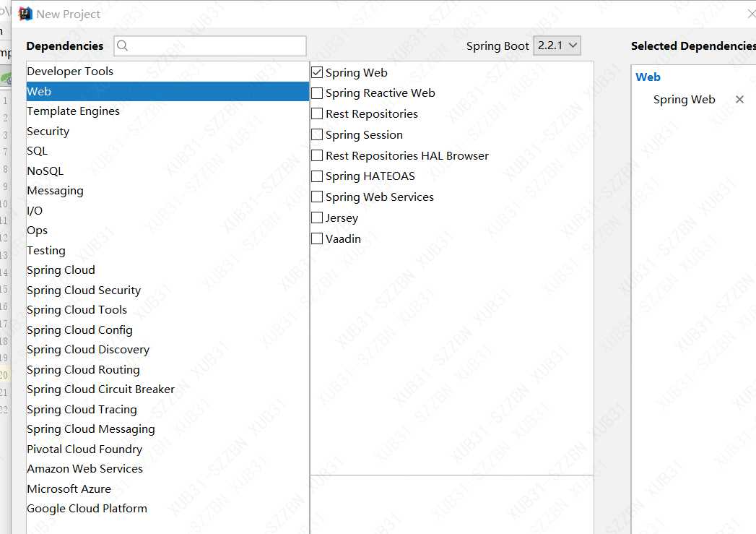This screenshot has width=756, height=534.
Task: Tick the Spring Session checkbox
Action: (x=317, y=134)
